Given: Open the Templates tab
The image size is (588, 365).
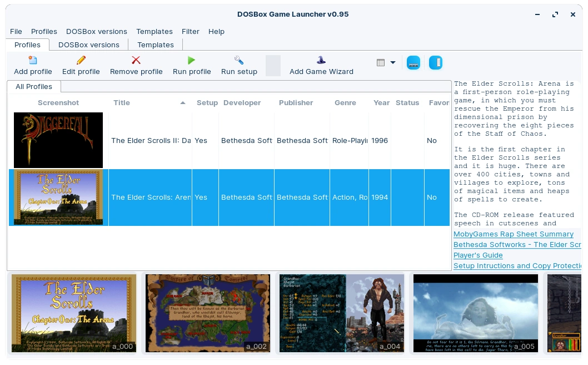Looking at the screenshot, I should coord(156,45).
